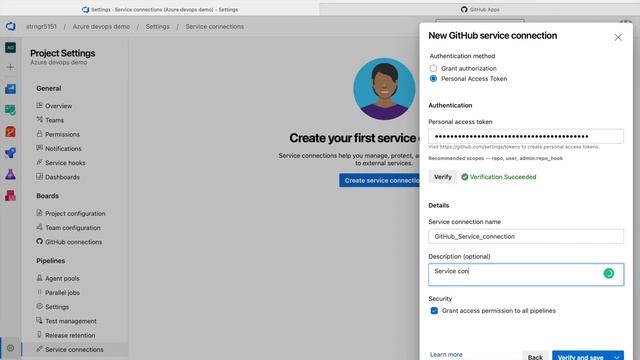The image size is (640, 360).
Task: Click the Permissions lock icon
Action: tap(40, 134)
